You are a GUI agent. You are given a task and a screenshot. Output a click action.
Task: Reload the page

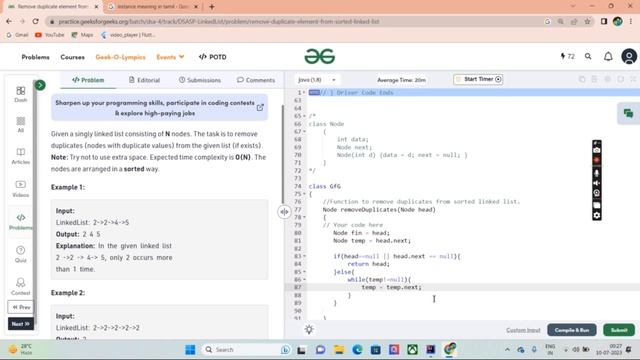point(36,21)
